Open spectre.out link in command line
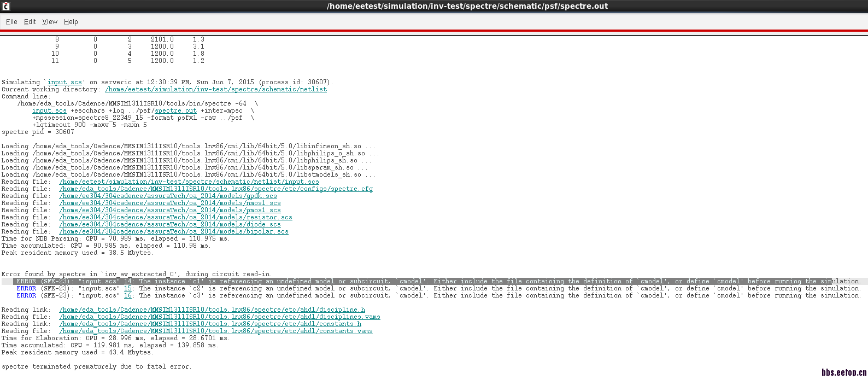 (175, 110)
